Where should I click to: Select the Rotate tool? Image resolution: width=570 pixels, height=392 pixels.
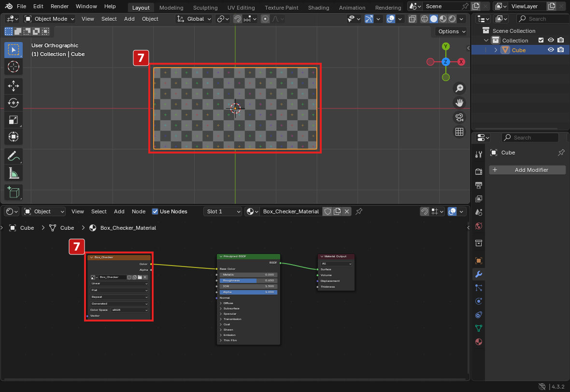(x=14, y=103)
